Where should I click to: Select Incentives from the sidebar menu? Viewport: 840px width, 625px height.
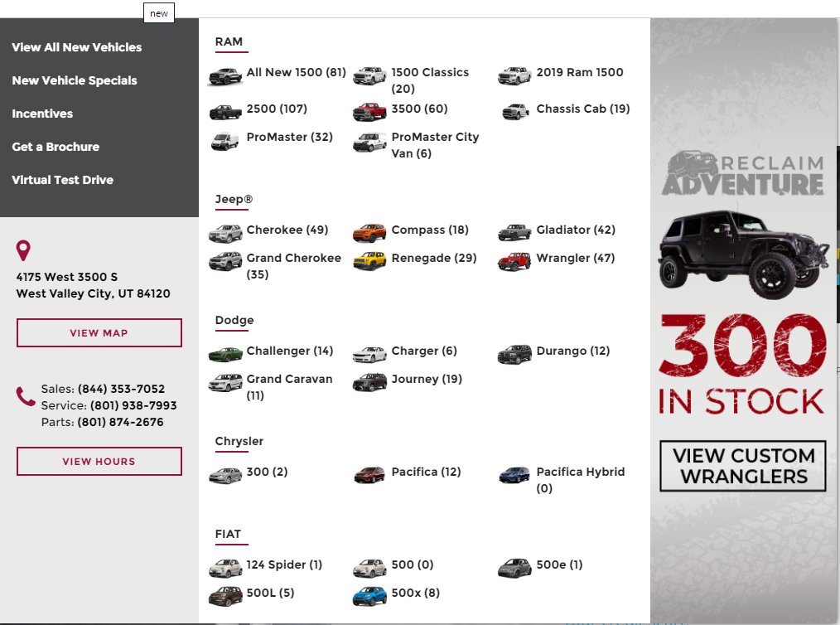click(x=42, y=114)
